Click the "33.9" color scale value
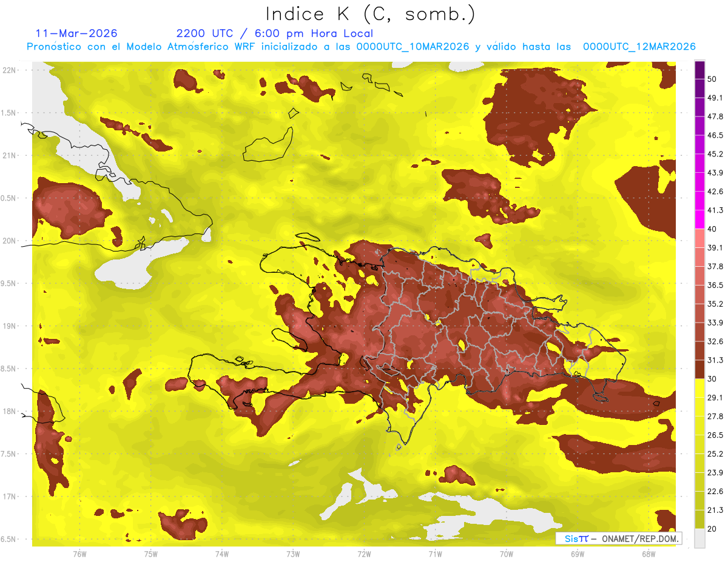The width and height of the screenshot is (728, 562). [715, 323]
